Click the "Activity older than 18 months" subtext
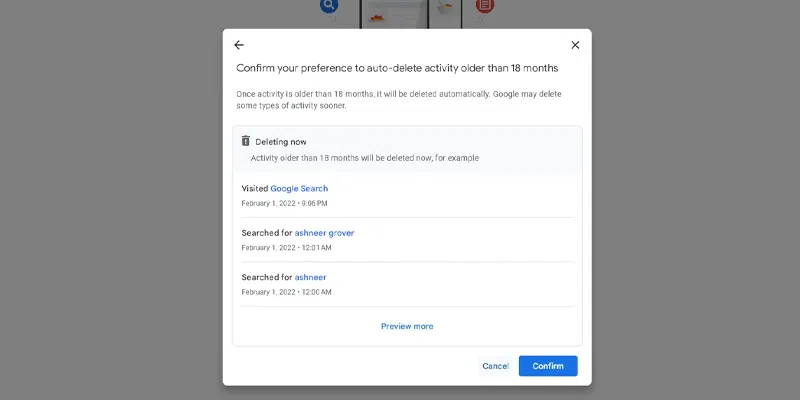 364,158
